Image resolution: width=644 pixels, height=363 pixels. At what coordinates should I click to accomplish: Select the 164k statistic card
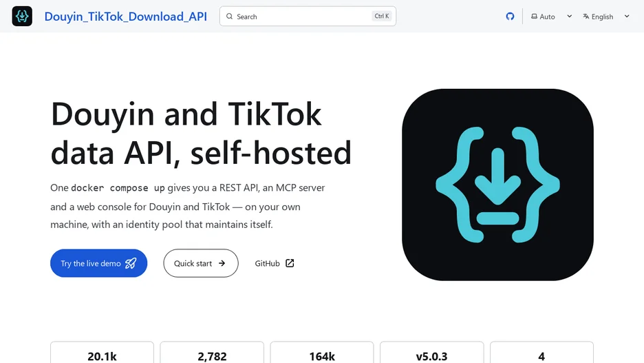point(322,352)
